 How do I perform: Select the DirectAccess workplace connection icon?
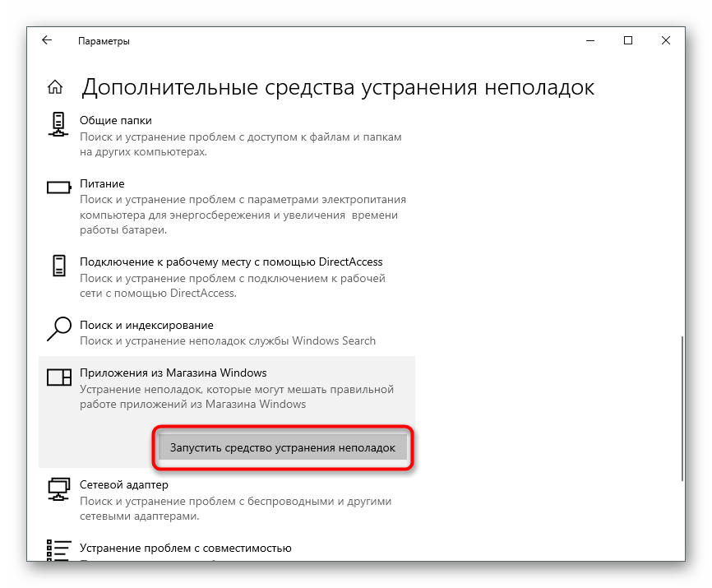click(x=59, y=266)
